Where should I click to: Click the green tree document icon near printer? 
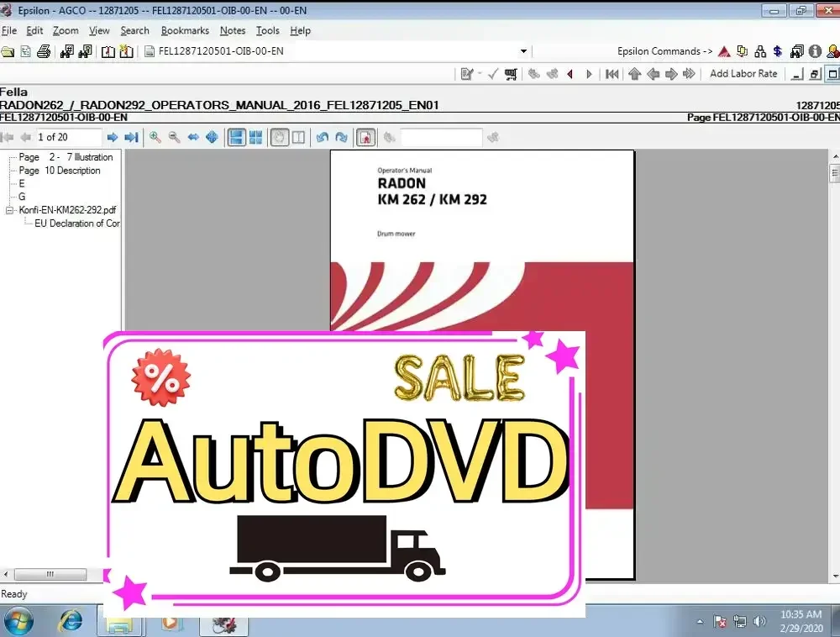26,51
